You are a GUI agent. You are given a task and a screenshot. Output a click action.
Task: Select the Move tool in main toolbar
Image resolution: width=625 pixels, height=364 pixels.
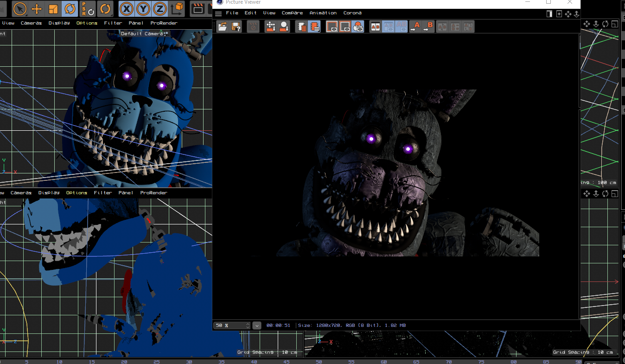coord(37,9)
